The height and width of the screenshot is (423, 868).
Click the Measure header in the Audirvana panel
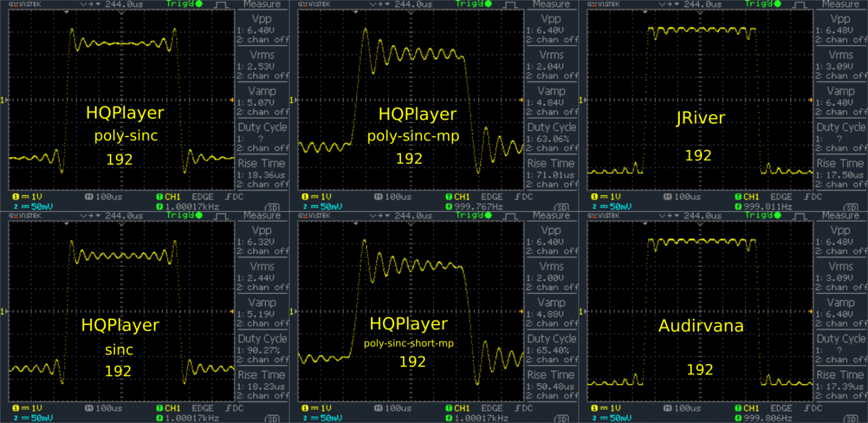point(841,216)
